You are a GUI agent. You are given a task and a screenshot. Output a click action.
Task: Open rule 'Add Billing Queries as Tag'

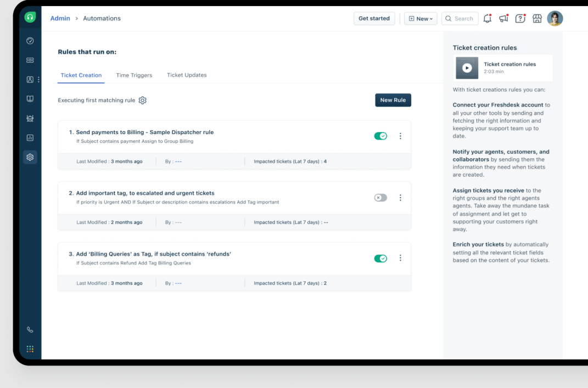pyautogui.click(x=153, y=254)
